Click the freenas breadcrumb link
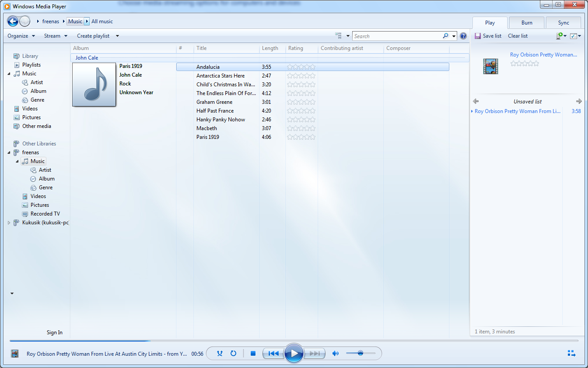Viewport: 588px width, 368px height. click(x=51, y=21)
